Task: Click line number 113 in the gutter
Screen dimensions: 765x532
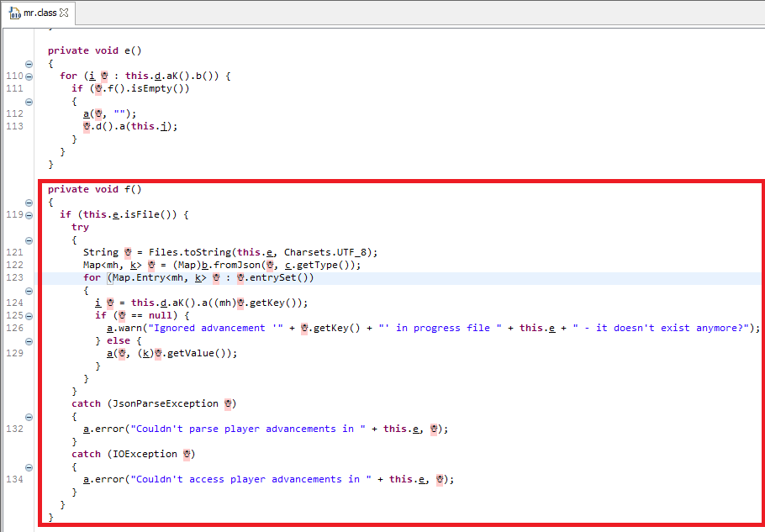Action: [14, 126]
